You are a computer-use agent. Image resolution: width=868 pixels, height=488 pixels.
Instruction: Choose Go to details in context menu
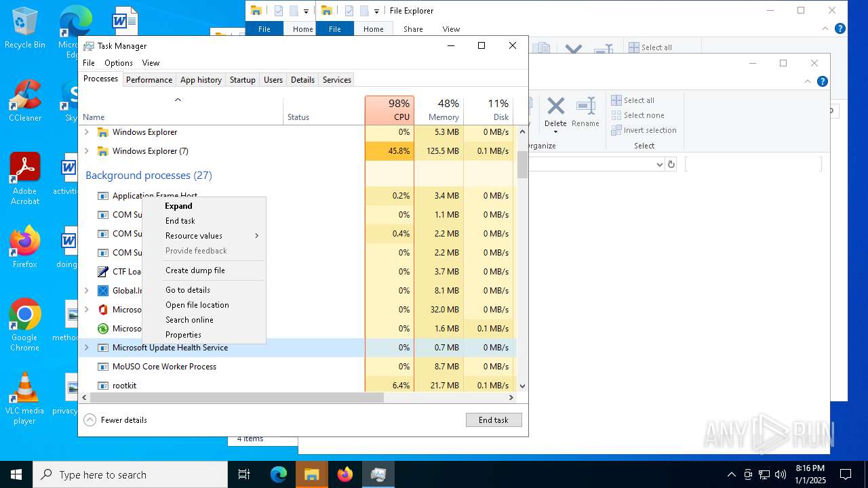point(204,290)
